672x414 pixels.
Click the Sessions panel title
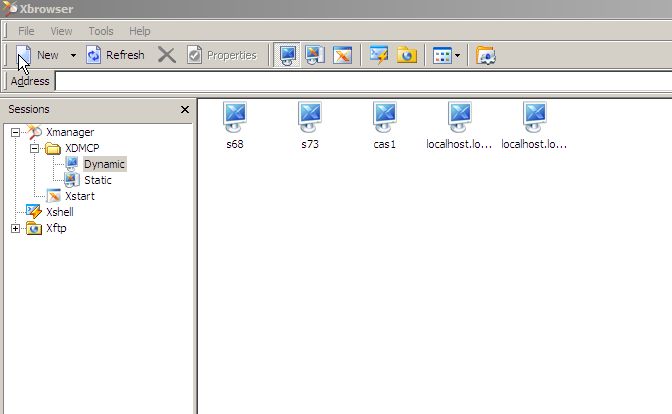coord(29,109)
